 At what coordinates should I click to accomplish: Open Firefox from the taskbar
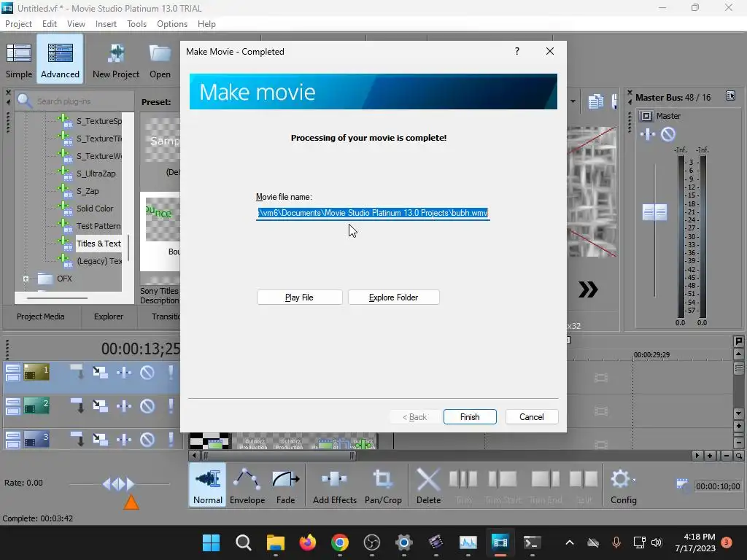coord(308,542)
